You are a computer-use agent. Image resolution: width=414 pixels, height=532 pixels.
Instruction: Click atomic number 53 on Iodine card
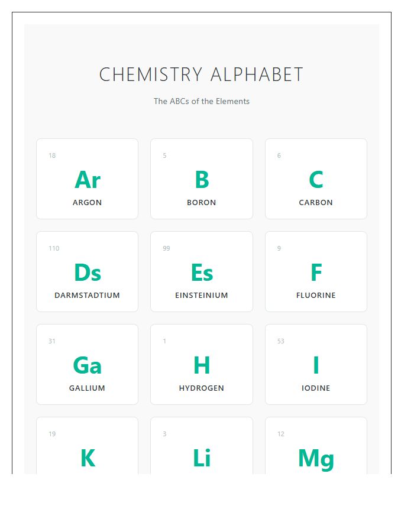[x=281, y=341]
